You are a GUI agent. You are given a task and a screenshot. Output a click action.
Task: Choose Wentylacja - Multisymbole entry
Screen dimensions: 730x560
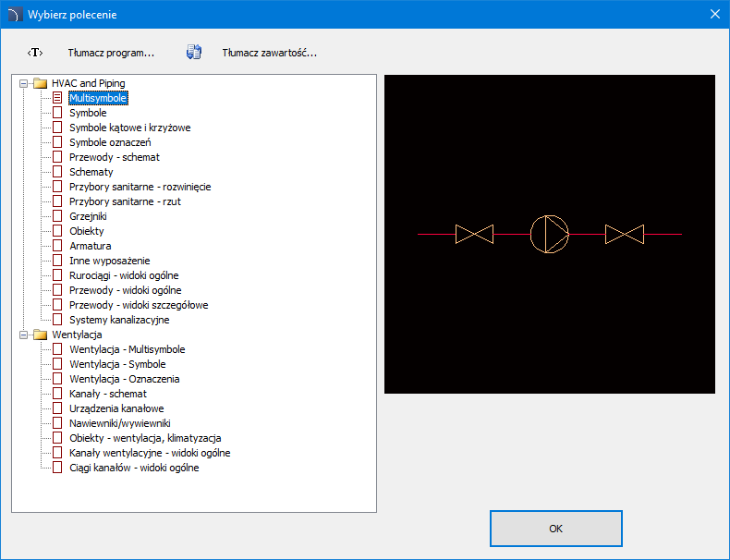click(127, 349)
